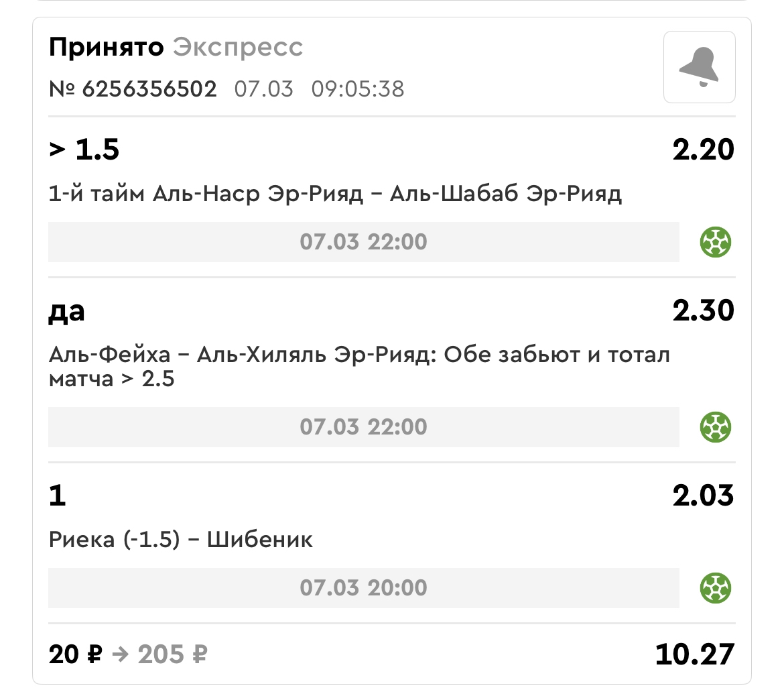The image size is (784, 696).
Task: Tap the 07.03 22:00 bar under Al-Feiha
Action: [x=363, y=427]
